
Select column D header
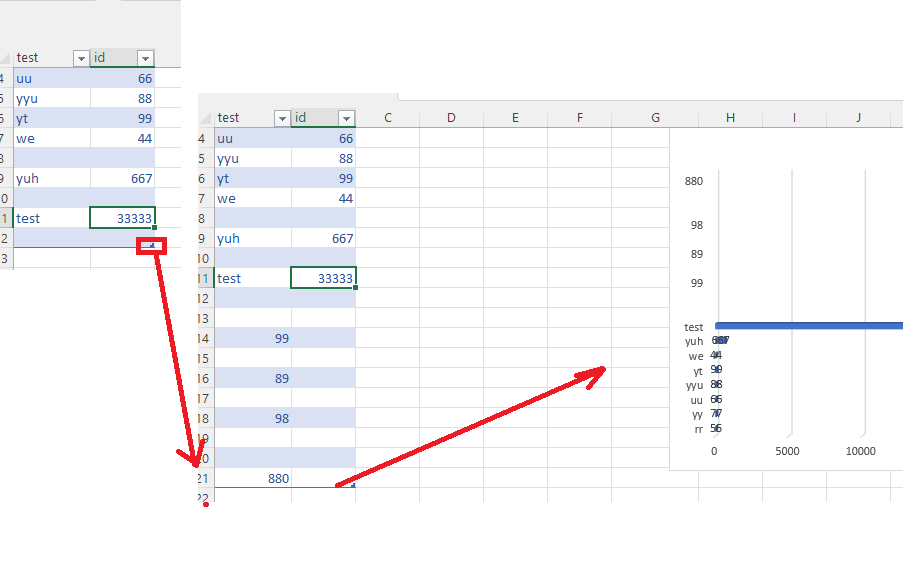[x=452, y=118]
